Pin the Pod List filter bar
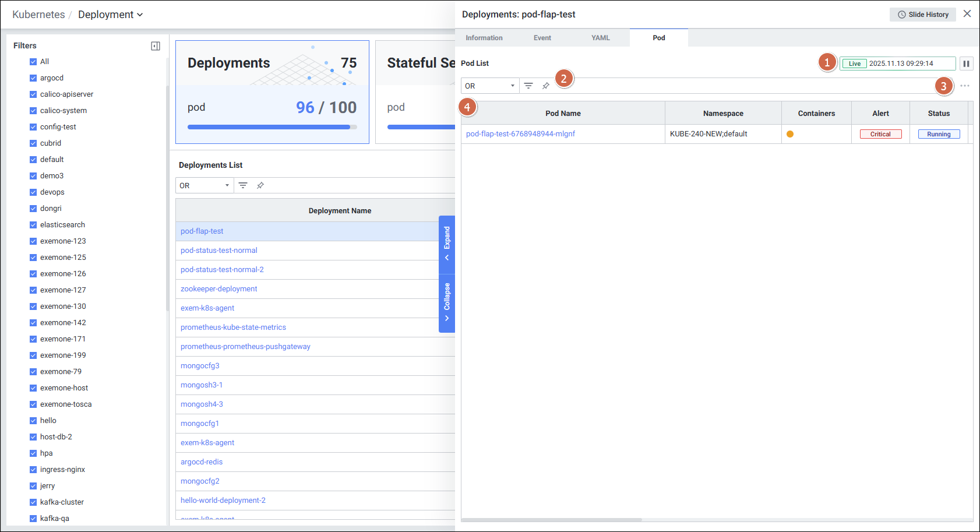The width and height of the screenshot is (980, 532). pos(546,86)
